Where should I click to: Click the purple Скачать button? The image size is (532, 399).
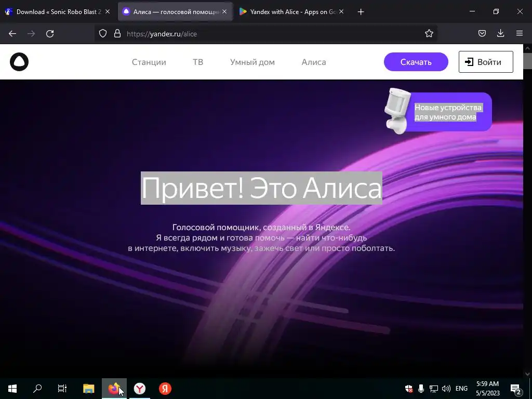[x=416, y=62]
